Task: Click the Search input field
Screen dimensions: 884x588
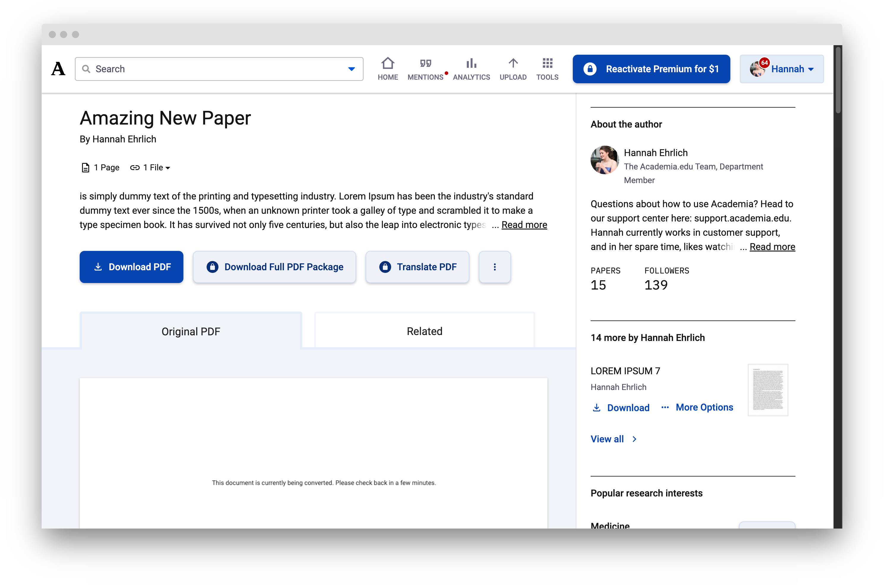Action: click(x=219, y=69)
